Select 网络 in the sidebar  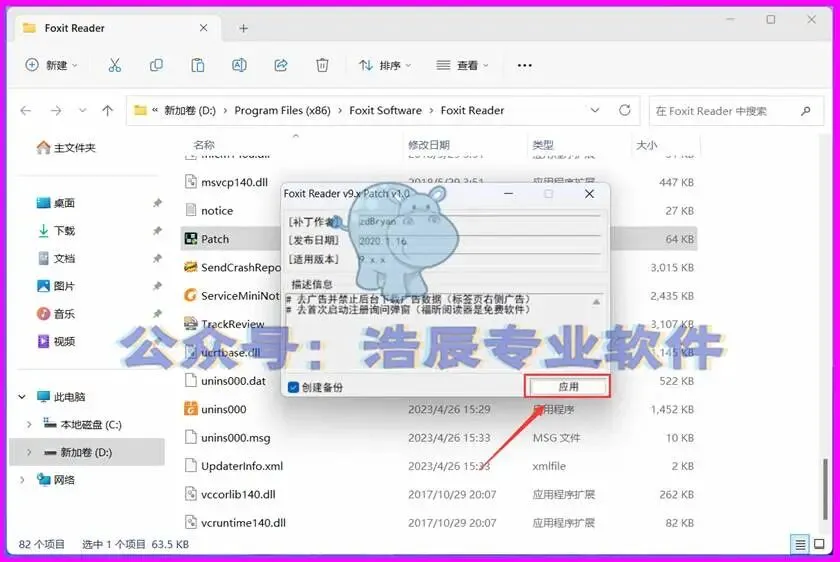point(56,480)
